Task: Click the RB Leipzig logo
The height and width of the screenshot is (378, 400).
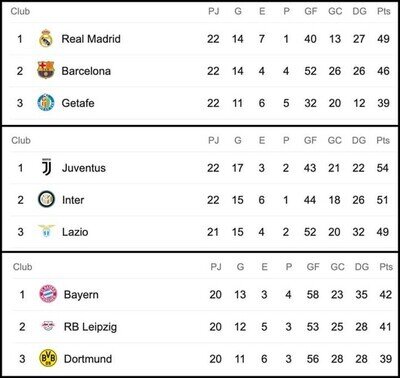Action: coord(48,326)
